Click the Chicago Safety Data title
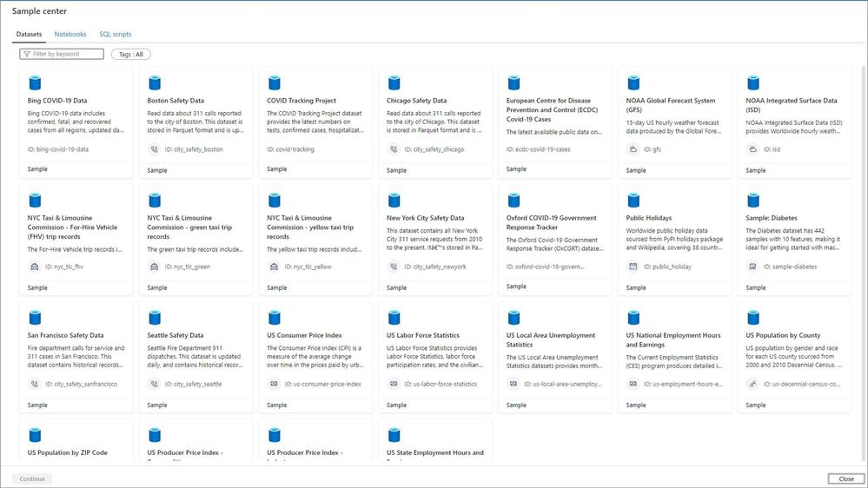The height and width of the screenshot is (488, 868). click(416, 101)
